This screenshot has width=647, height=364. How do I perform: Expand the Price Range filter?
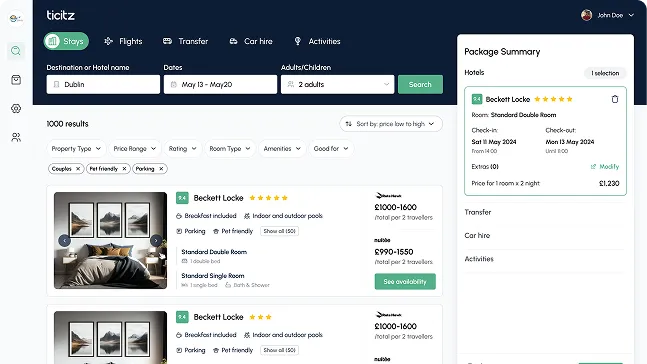point(135,149)
